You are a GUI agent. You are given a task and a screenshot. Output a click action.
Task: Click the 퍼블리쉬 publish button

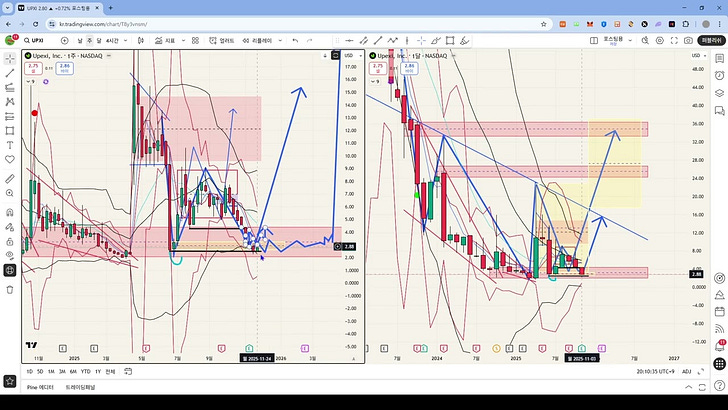pyautogui.click(x=712, y=40)
